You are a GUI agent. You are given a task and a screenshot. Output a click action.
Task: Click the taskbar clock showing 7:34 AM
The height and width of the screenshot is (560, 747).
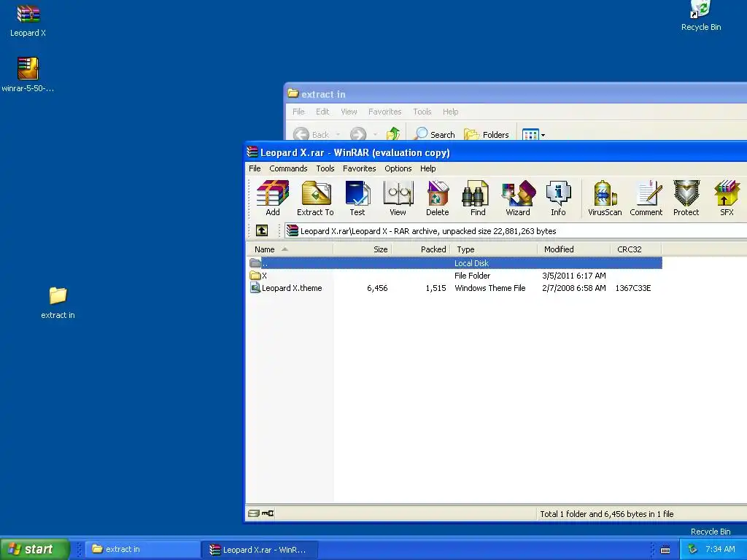tap(720, 550)
